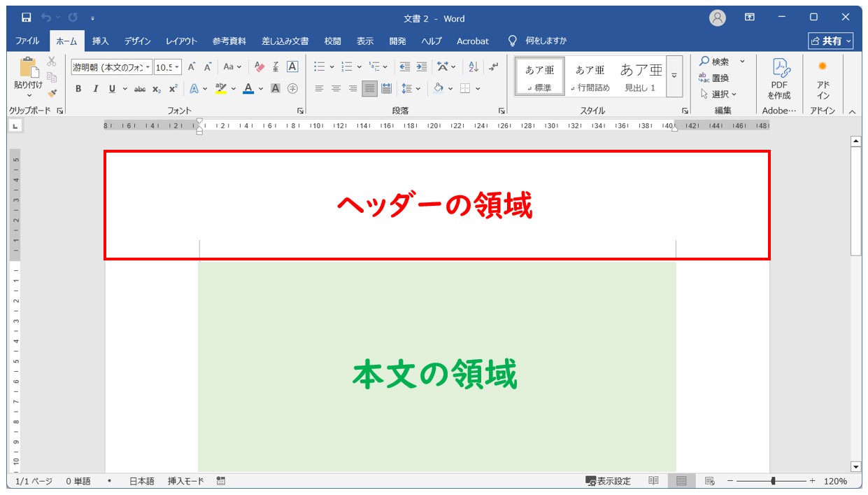Show paragraph marks icon
This screenshot has height=495, width=868.
click(x=493, y=67)
